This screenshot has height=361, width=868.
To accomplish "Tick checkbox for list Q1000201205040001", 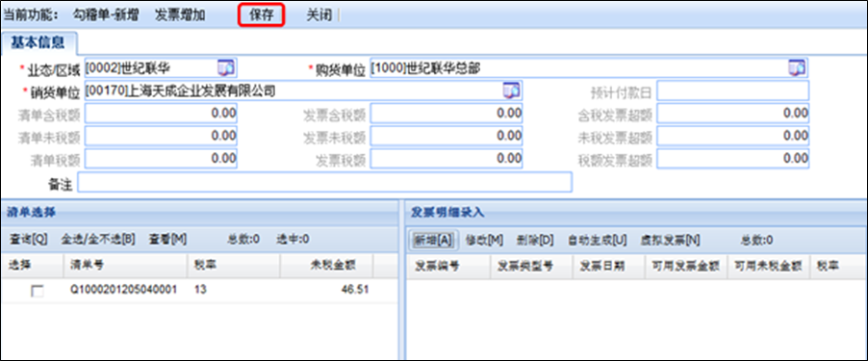I will [x=38, y=291].
